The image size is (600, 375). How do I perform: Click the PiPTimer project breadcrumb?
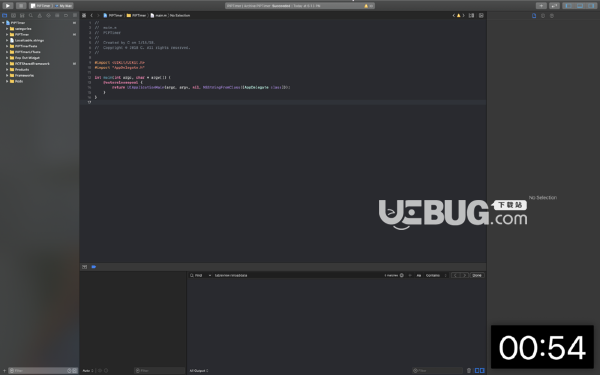112,15
